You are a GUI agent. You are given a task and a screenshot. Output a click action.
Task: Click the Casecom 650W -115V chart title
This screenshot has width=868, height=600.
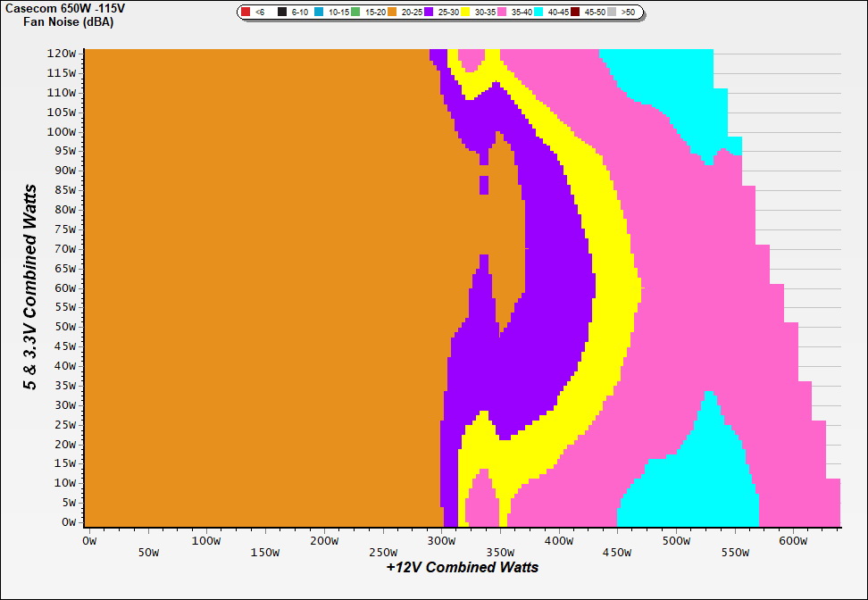pos(63,8)
